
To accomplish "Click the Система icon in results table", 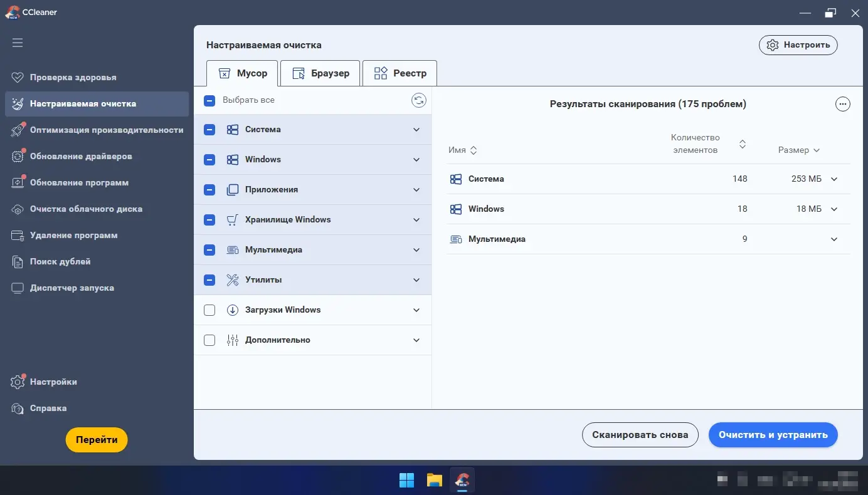I will click(x=456, y=179).
